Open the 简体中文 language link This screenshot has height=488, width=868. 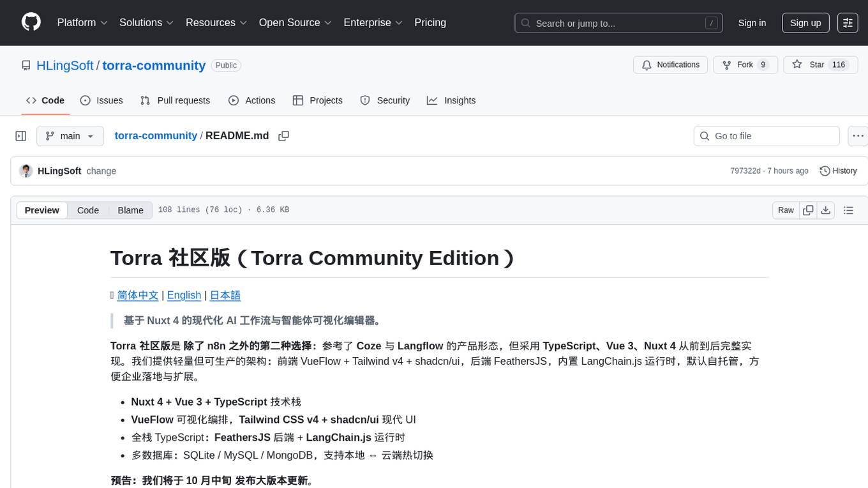click(x=138, y=295)
